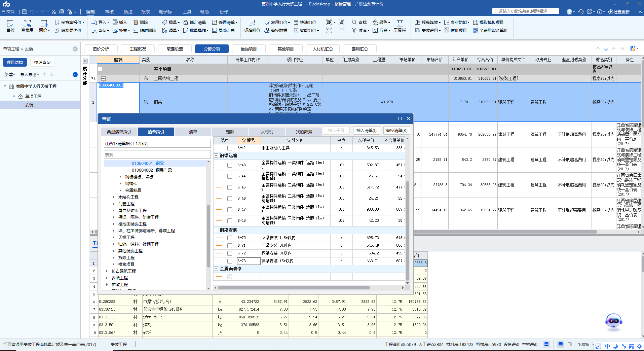644x351 pixels.
Task: Click the 项目结构 button
Action: click(15, 62)
